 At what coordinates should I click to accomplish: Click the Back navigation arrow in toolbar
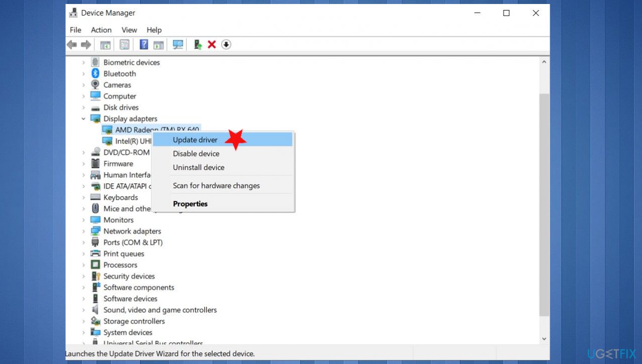point(71,44)
